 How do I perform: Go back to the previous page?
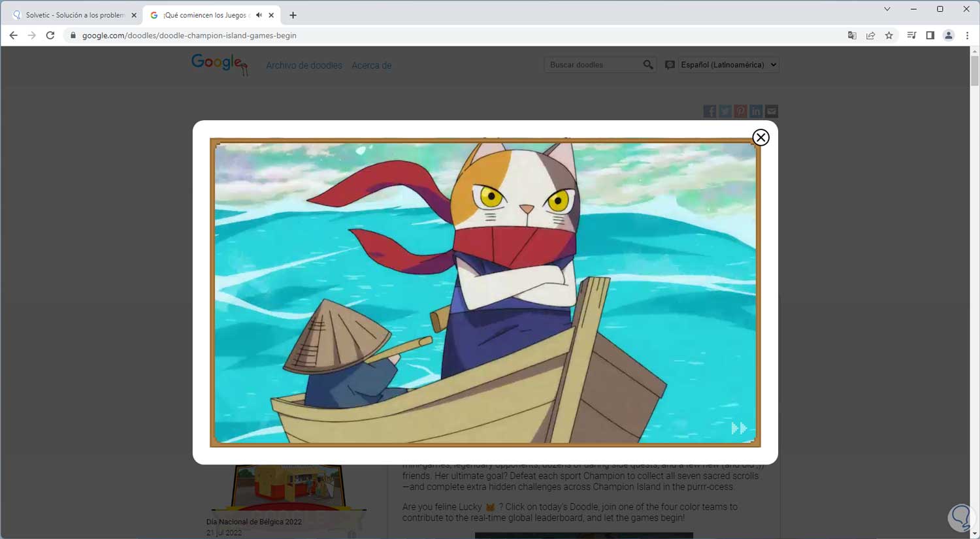coord(14,35)
